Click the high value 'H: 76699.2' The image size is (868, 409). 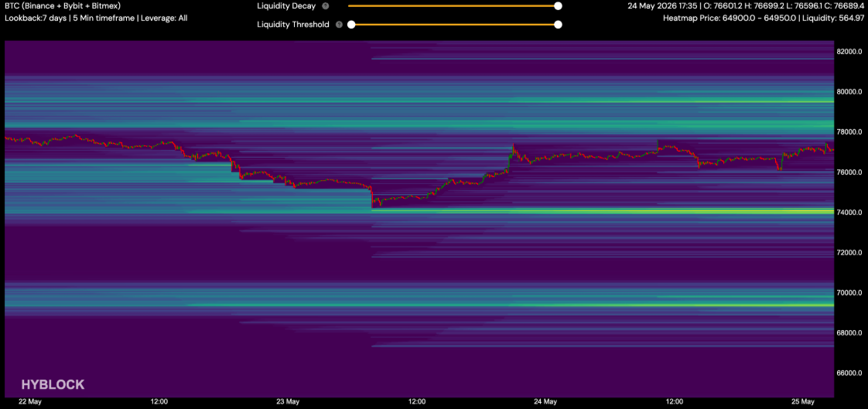point(766,6)
